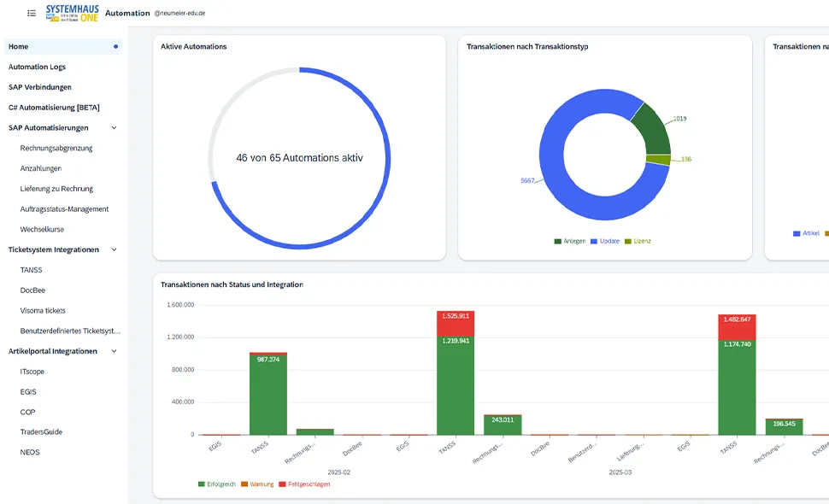The width and height of the screenshot is (829, 504).
Task: Click the 2025-02 axis label
Action: coord(339,472)
